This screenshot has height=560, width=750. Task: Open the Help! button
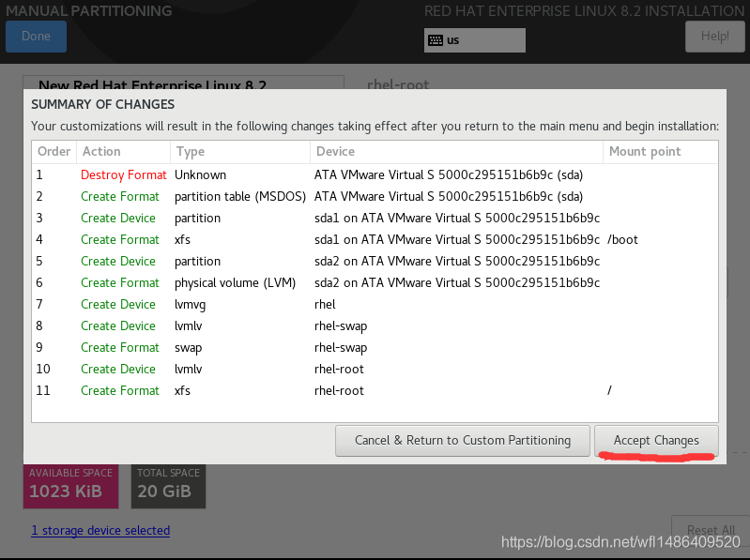(x=715, y=37)
